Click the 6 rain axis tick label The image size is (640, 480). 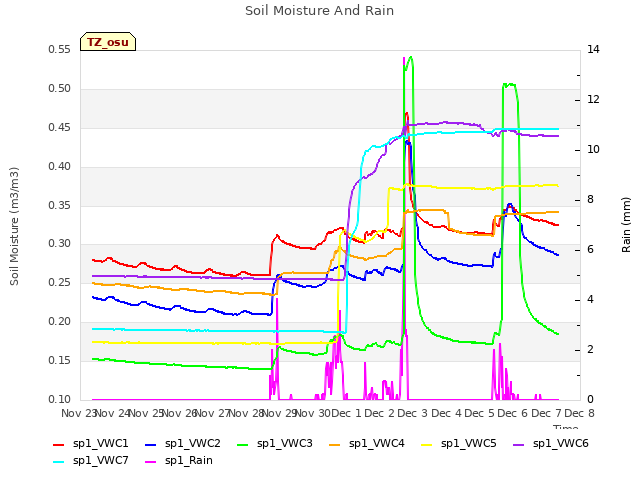[x=590, y=250]
